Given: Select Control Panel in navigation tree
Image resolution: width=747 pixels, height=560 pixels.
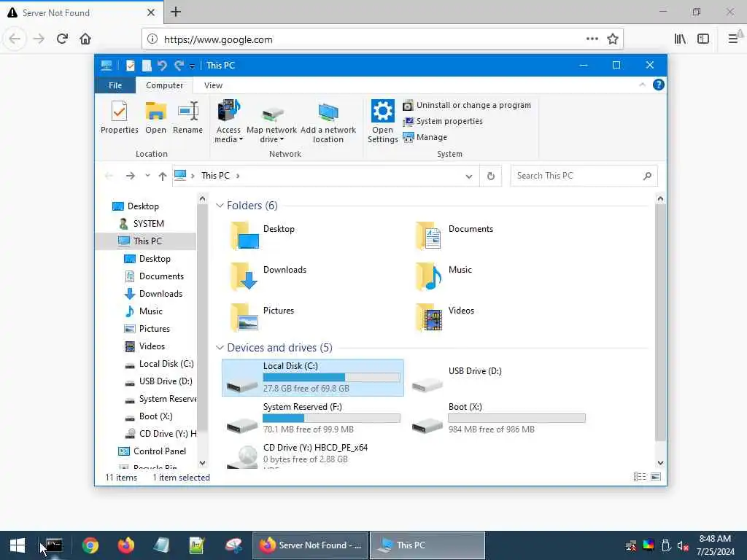Looking at the screenshot, I should click(x=160, y=451).
